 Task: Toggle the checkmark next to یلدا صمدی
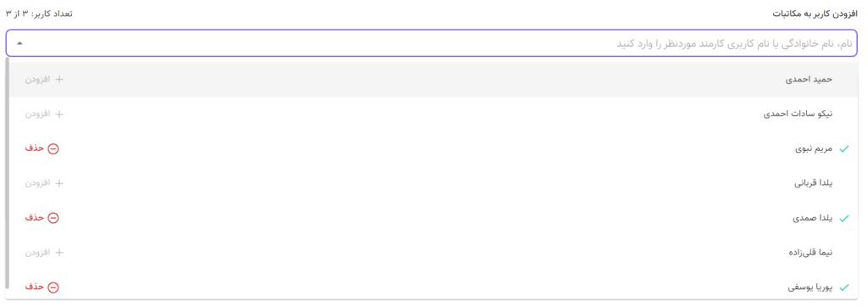tap(843, 218)
